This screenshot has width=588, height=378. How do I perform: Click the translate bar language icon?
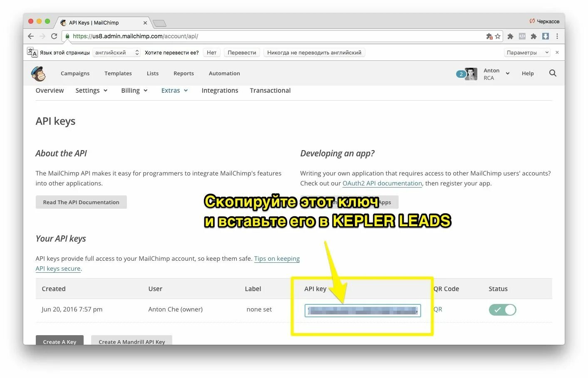[x=32, y=52]
